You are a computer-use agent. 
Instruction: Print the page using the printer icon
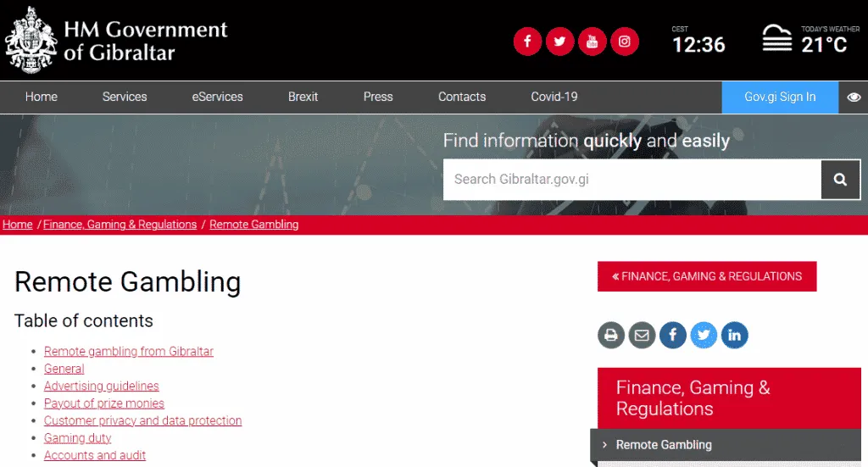click(610, 336)
